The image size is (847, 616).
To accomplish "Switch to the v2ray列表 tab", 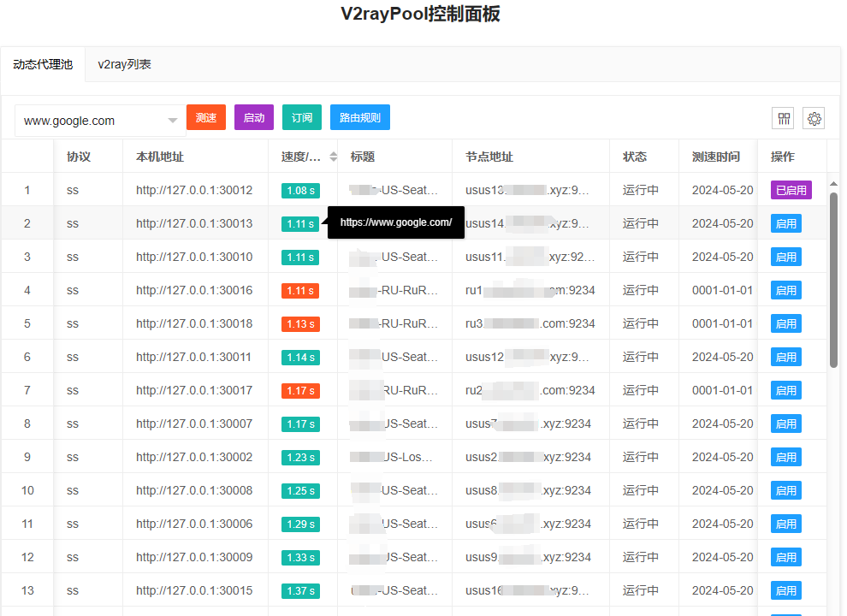I will 124,64.
